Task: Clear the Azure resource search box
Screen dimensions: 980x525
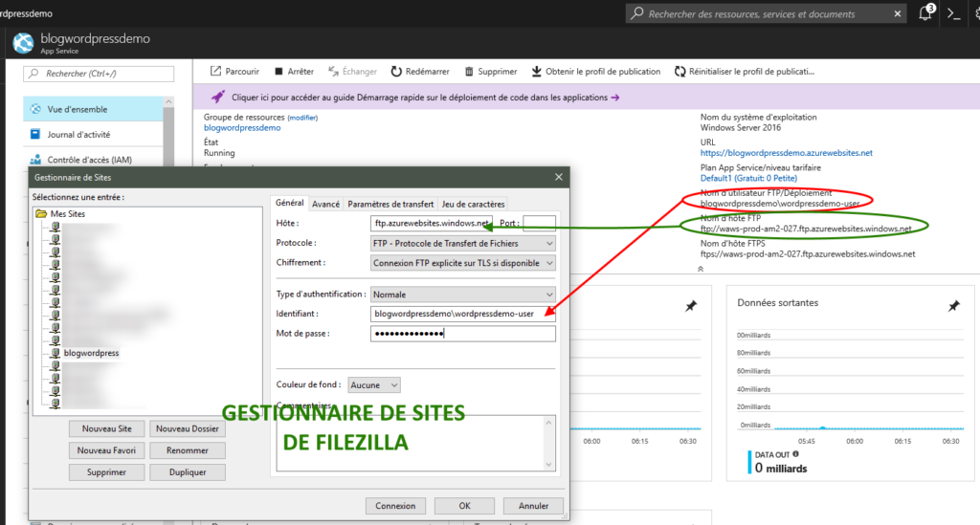Action: (898, 13)
